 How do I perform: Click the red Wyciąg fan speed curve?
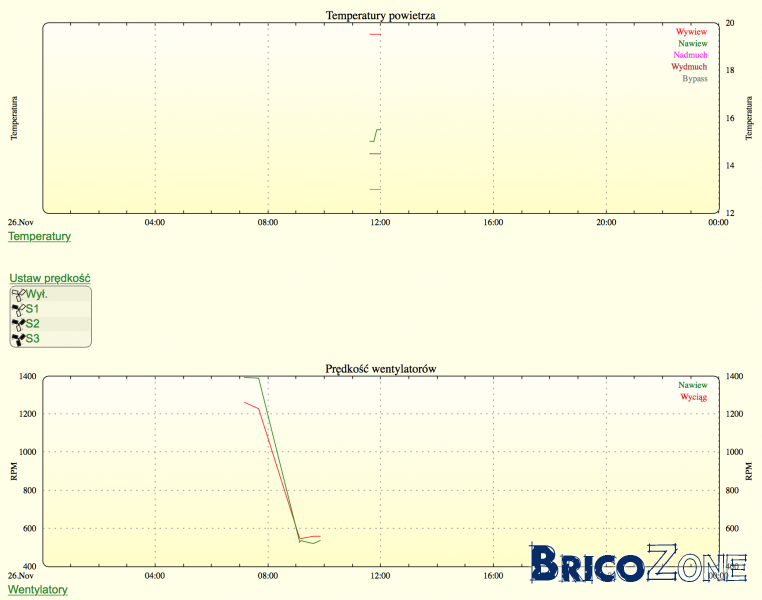(277, 462)
